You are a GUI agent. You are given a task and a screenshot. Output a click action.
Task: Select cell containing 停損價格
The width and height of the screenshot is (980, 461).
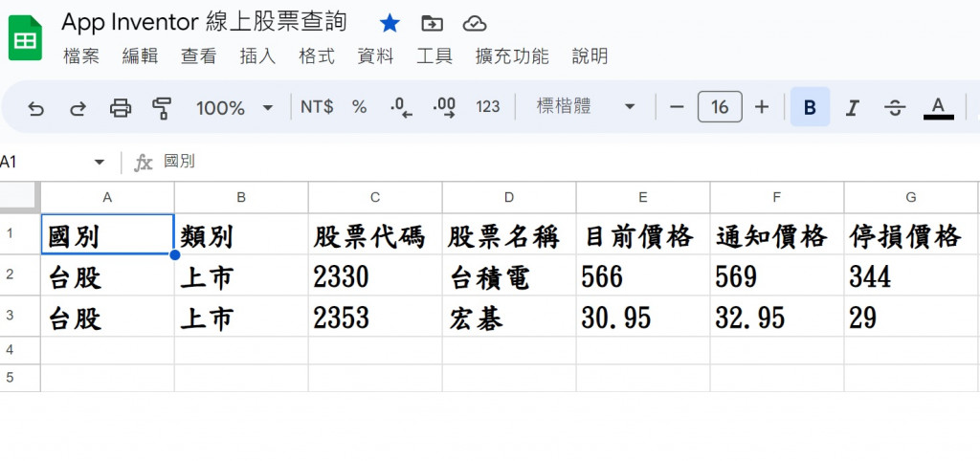(911, 234)
